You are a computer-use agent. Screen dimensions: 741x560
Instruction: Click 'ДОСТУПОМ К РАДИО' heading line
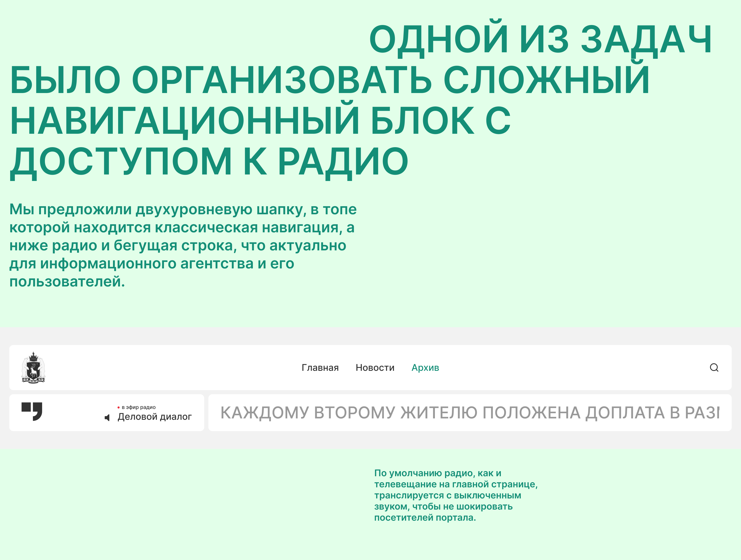point(209,162)
